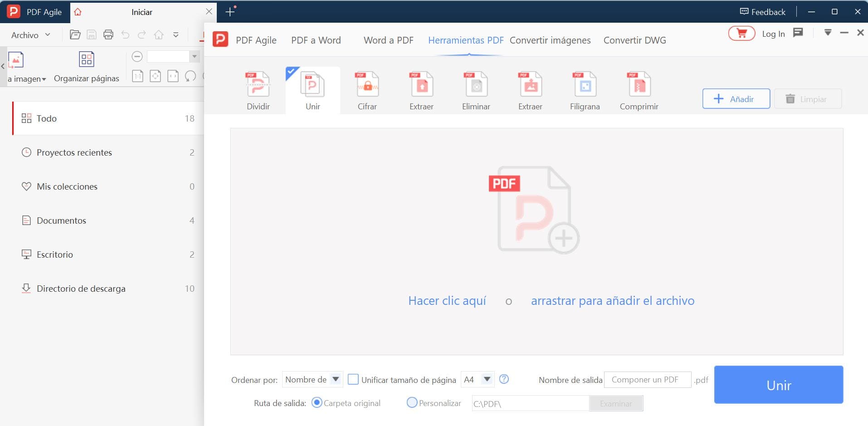Screen dimensions: 868x426
Task: Click the home icon in quick toolbar
Action: [x=159, y=34]
